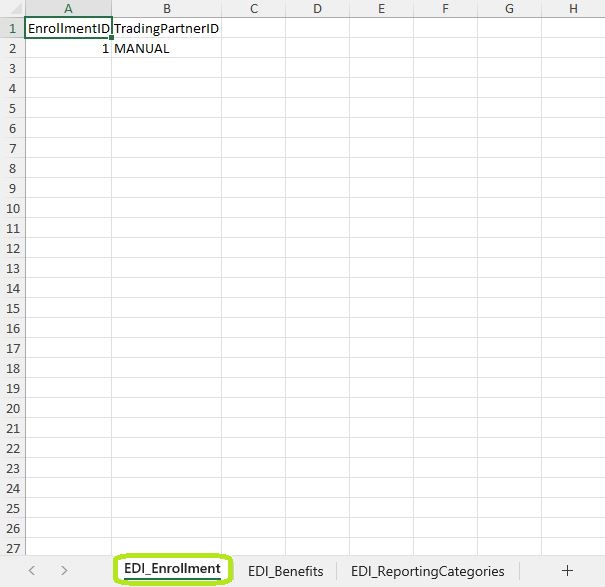Select cell A2 containing value 1
The width and height of the screenshot is (605, 587).
click(68, 48)
